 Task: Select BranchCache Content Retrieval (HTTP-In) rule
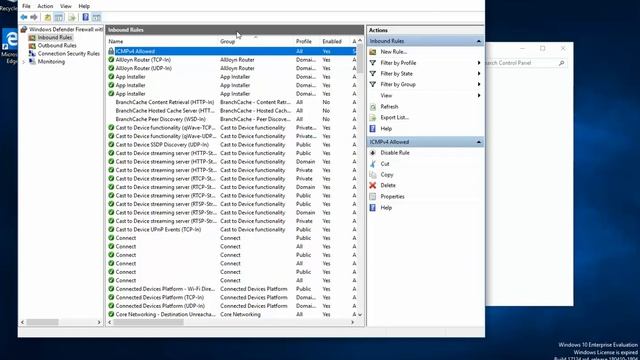231,102
